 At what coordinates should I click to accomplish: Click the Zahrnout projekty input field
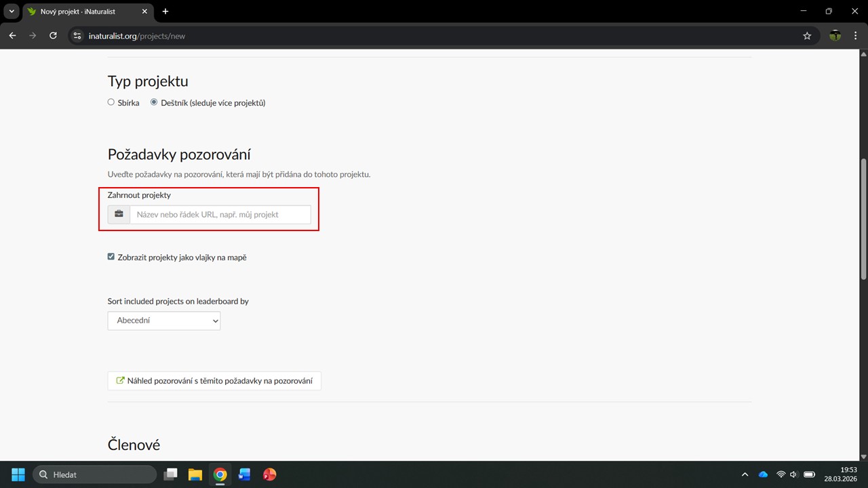pyautogui.click(x=220, y=215)
